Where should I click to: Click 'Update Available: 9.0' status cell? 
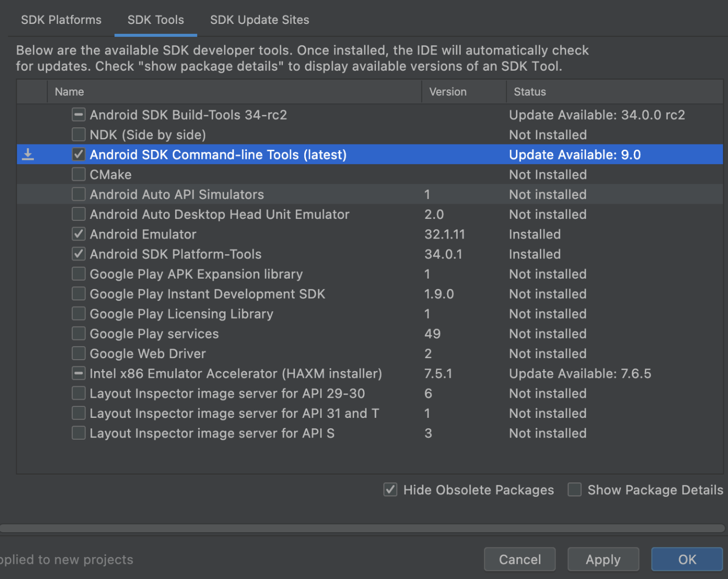tap(575, 154)
